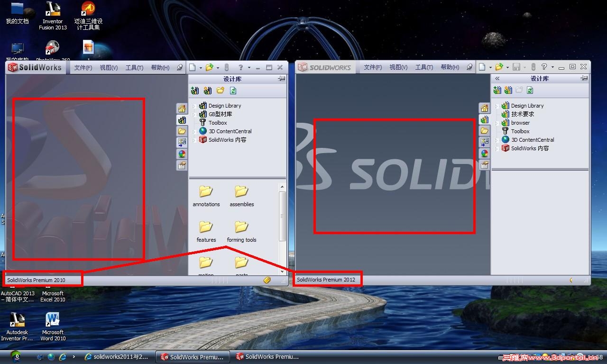Open the Microsoft Word 2010 desktop shortcut
The height and width of the screenshot is (364, 607).
(x=53, y=327)
